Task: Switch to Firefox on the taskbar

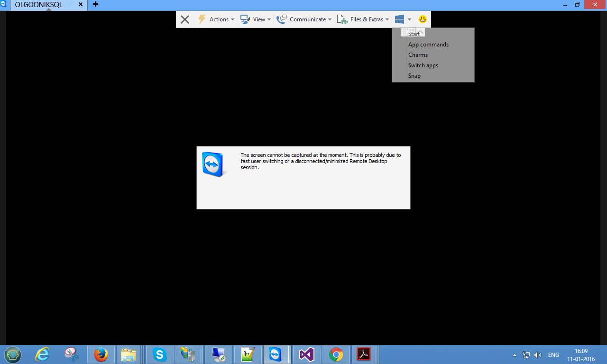Action: [101, 355]
